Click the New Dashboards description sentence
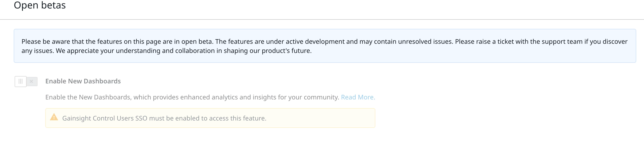644x148 pixels. coord(192,97)
